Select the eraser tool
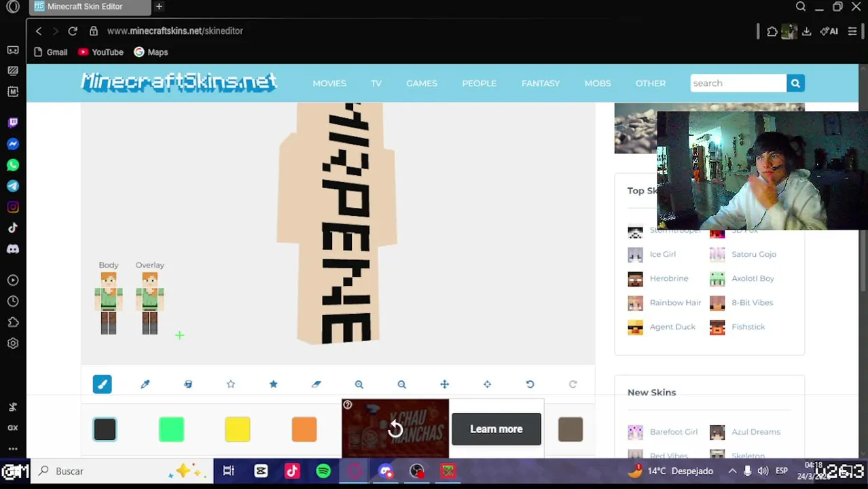Image resolution: width=868 pixels, height=489 pixels. click(x=317, y=384)
